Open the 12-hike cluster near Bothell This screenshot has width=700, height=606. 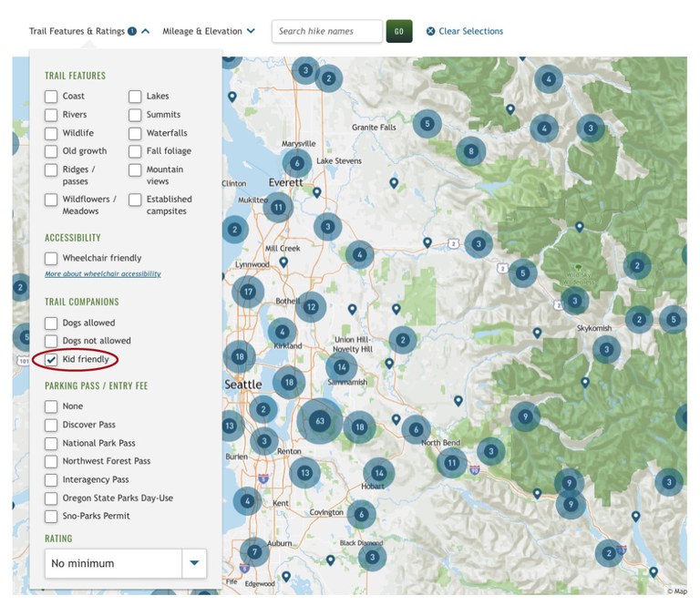point(311,307)
